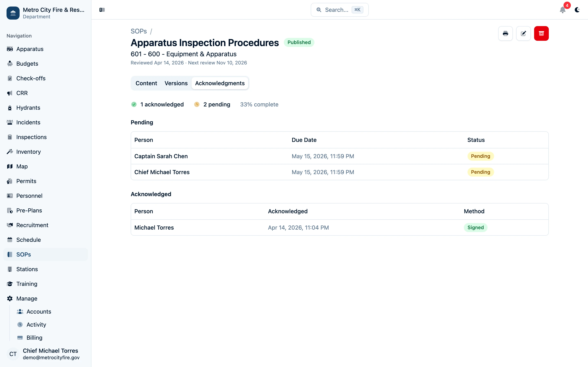Screen dimensions: 588x367
Task: Click the SOPs breadcrumb link
Action: 138,31
